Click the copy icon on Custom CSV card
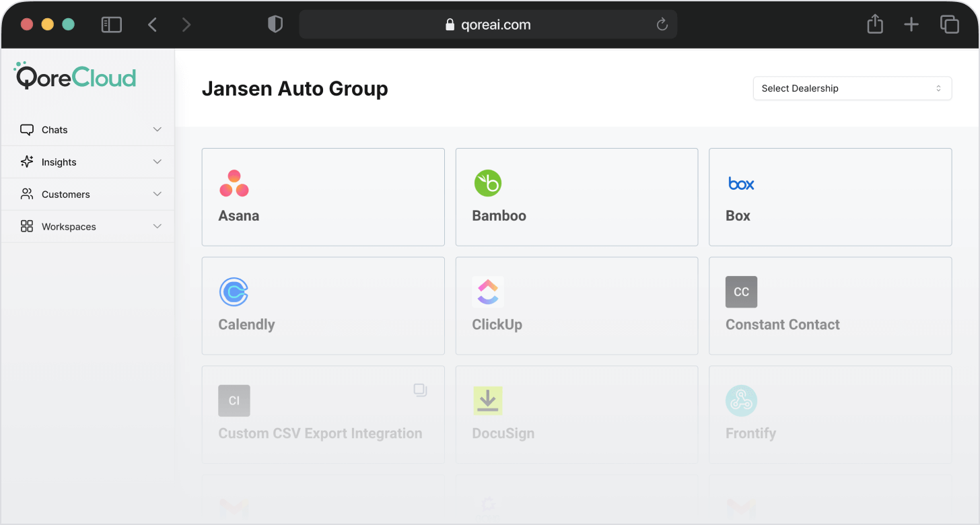This screenshot has width=980, height=525. (x=420, y=390)
